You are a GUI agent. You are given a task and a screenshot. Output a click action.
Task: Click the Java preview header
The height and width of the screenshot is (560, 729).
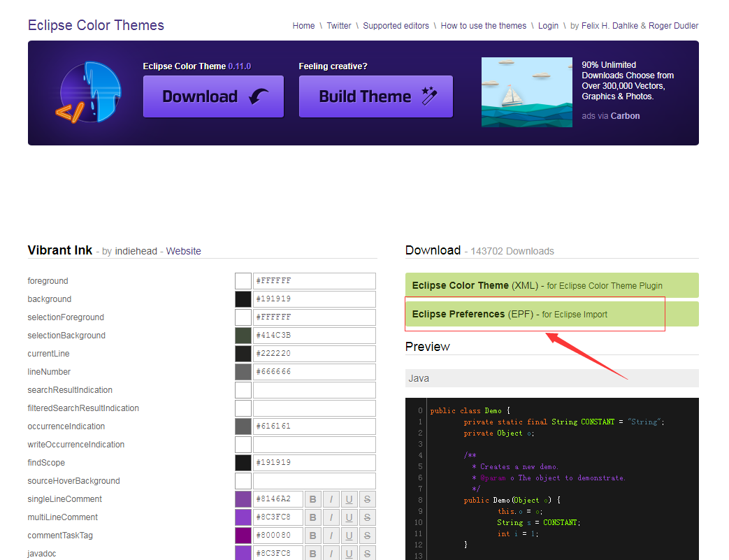click(x=552, y=378)
